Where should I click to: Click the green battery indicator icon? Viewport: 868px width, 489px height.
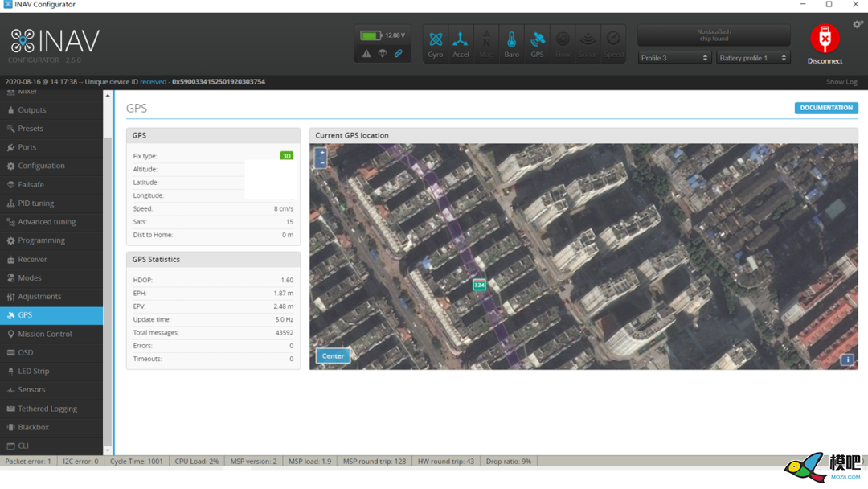tap(371, 35)
